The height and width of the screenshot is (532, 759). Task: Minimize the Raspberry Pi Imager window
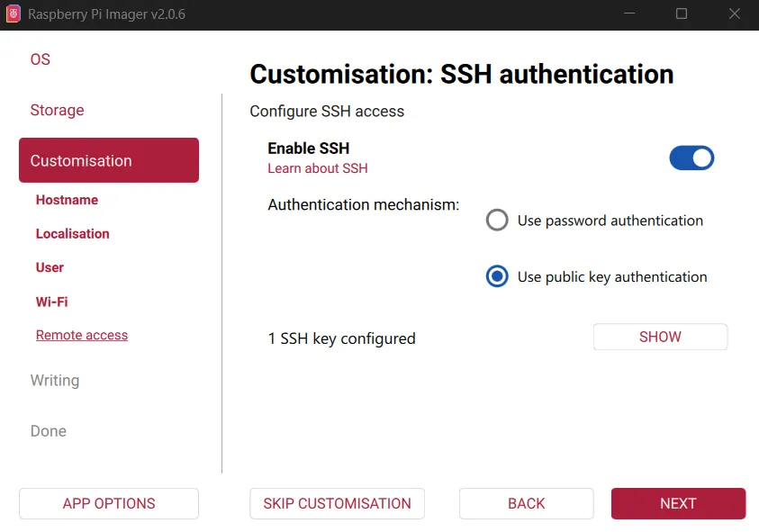pos(631,14)
